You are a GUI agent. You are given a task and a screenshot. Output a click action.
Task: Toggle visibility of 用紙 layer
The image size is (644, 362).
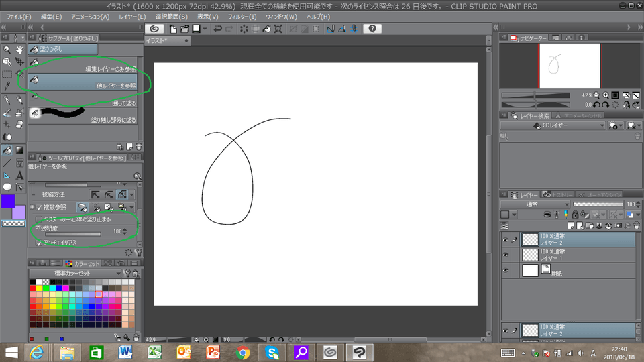(506, 271)
